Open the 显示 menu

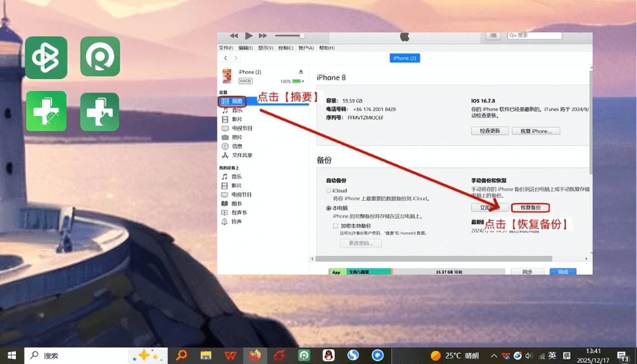[265, 48]
